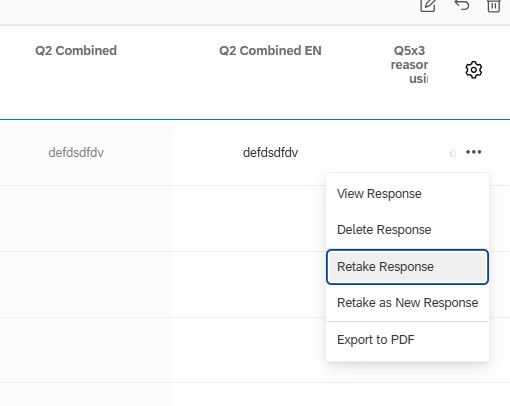This screenshot has height=406, width=510.
Task: Click the cut-off cell beside the three dots
Action: [x=453, y=153]
